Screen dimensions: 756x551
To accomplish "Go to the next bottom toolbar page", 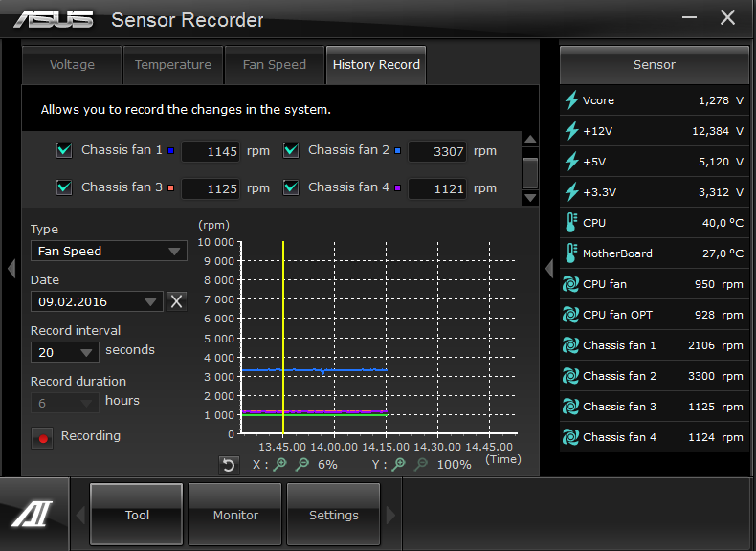I will tap(390, 515).
